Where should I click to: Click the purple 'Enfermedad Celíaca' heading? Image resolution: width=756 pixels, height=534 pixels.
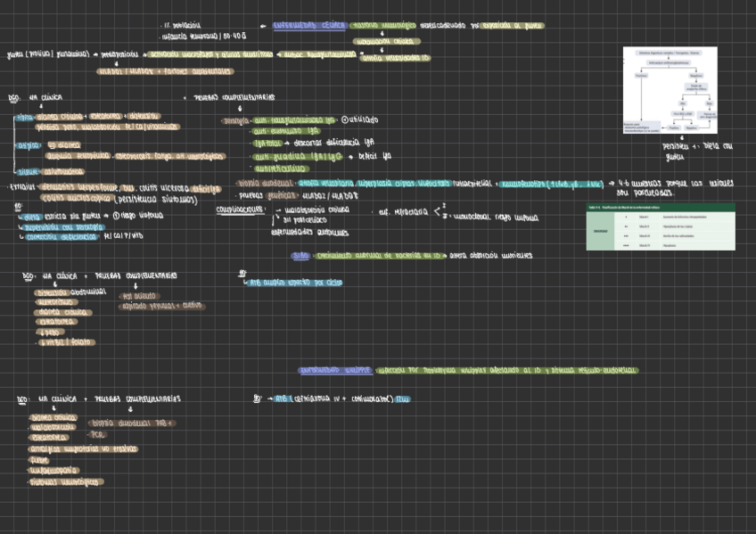coord(309,26)
